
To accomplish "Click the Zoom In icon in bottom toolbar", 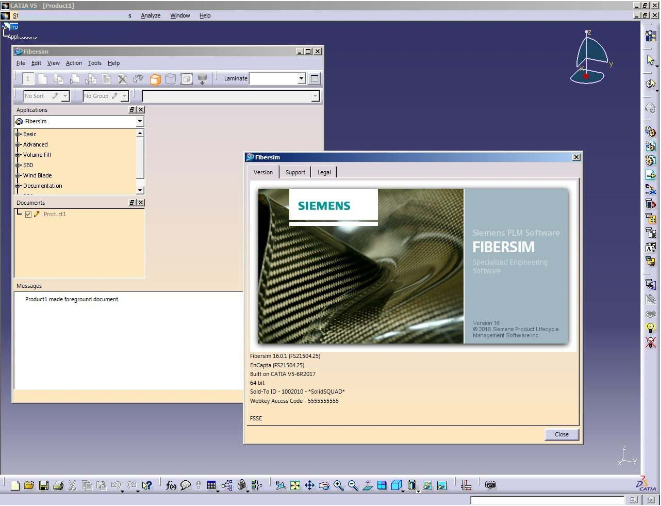I will 339,485.
